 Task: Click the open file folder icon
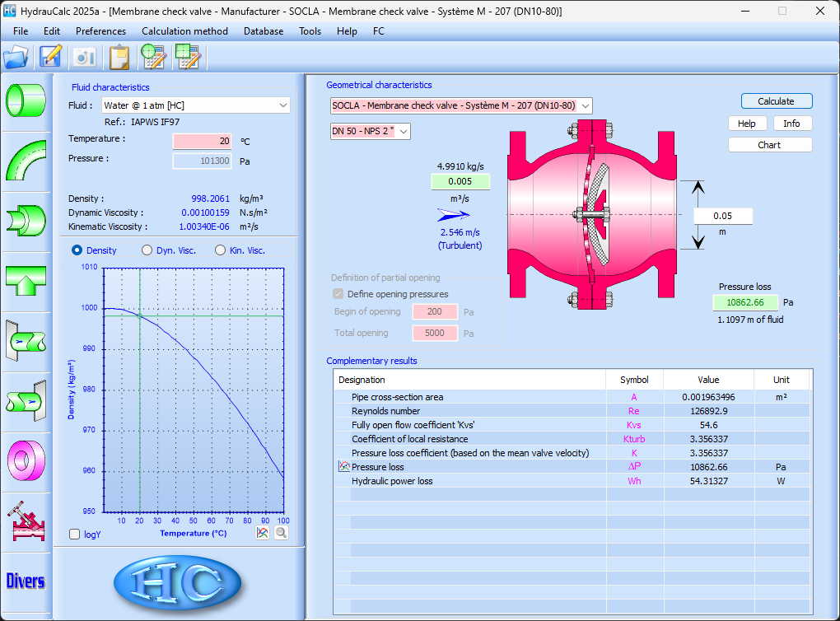click(x=16, y=57)
